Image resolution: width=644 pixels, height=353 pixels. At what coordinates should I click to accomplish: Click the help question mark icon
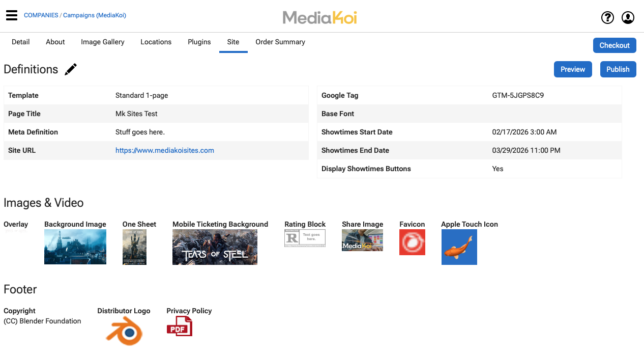[x=607, y=18]
